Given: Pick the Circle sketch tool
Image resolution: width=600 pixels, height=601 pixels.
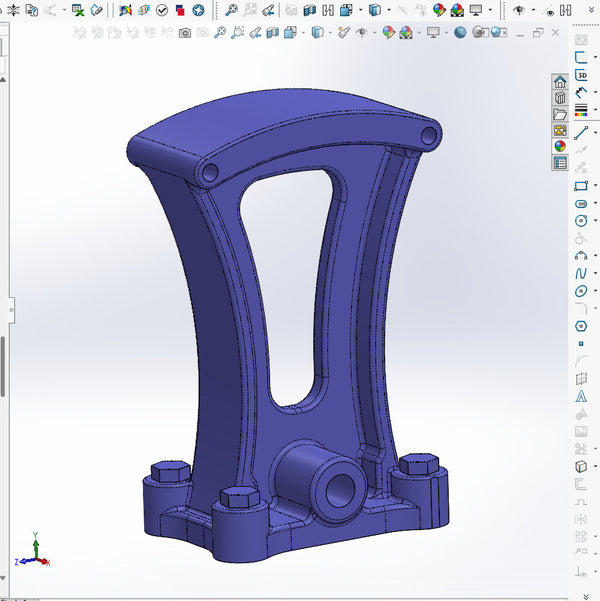Looking at the screenshot, I should pos(580,221).
